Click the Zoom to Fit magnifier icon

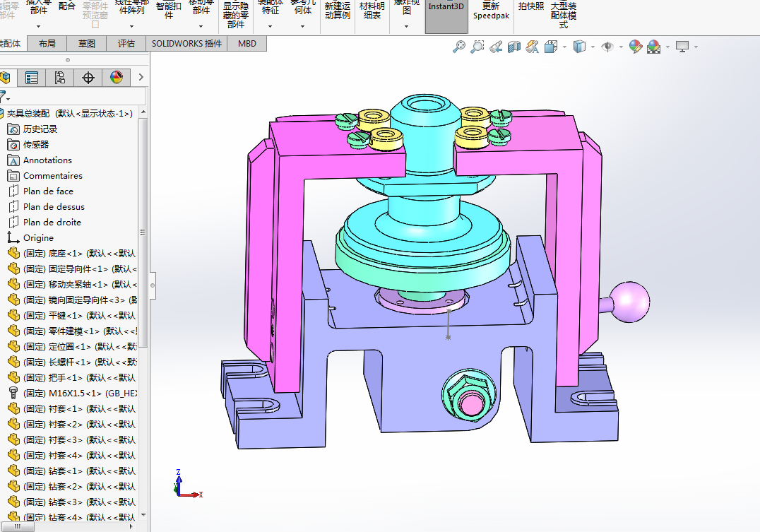pos(458,47)
